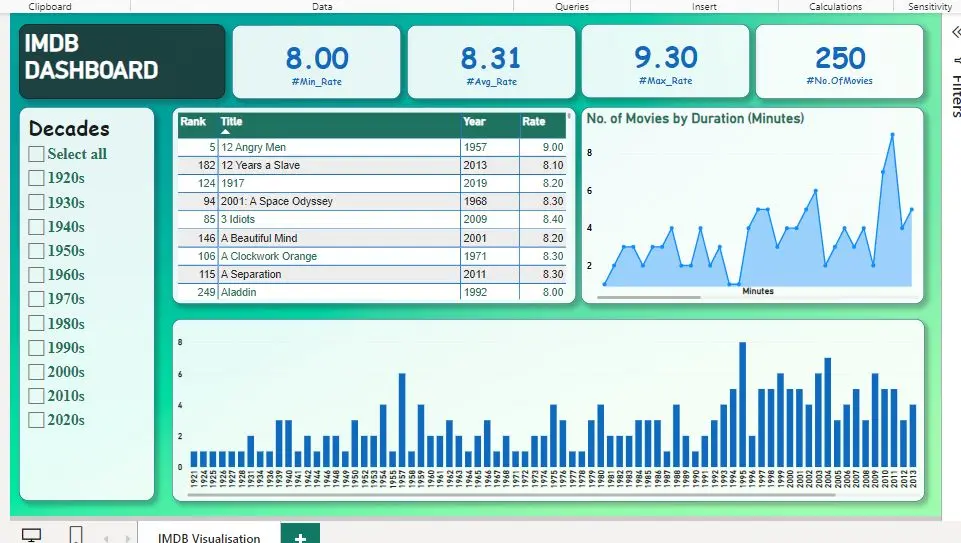The height and width of the screenshot is (543, 961).
Task: Click the Minutes axis label
Action: (x=758, y=291)
